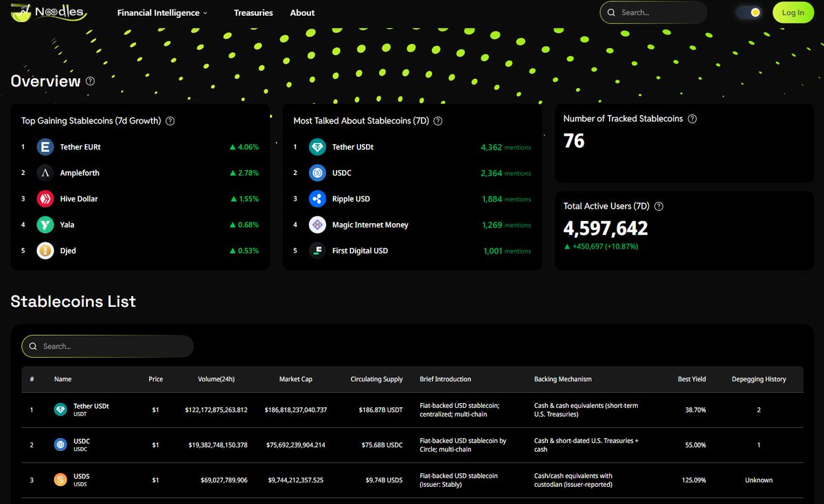Image resolution: width=824 pixels, height=504 pixels.
Task: Click the First Digital USD icon
Action: click(x=317, y=251)
